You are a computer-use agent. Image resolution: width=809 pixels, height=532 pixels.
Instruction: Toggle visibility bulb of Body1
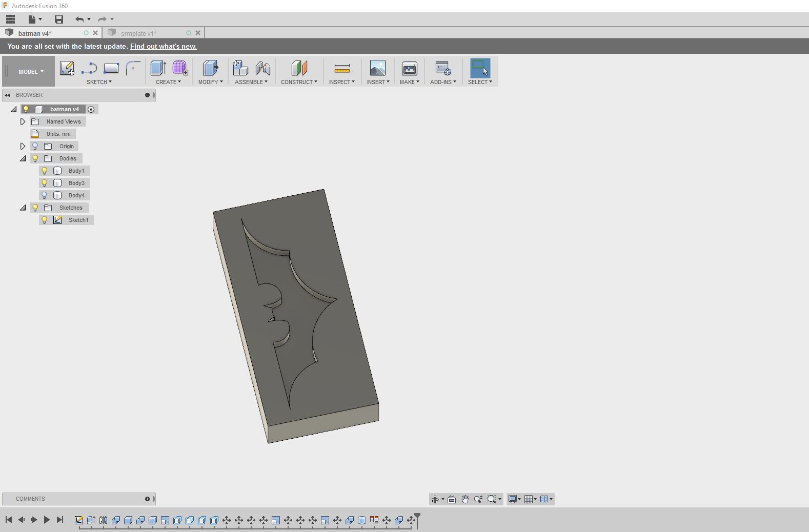[45, 171]
